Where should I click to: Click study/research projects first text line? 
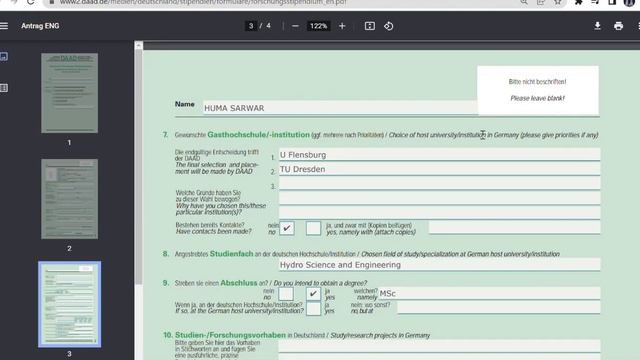click(x=439, y=346)
